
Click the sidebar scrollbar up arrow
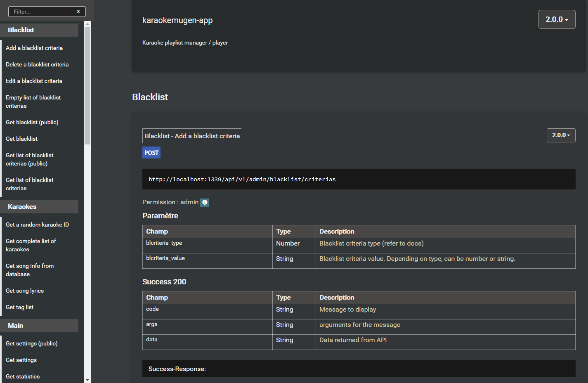click(x=87, y=24)
